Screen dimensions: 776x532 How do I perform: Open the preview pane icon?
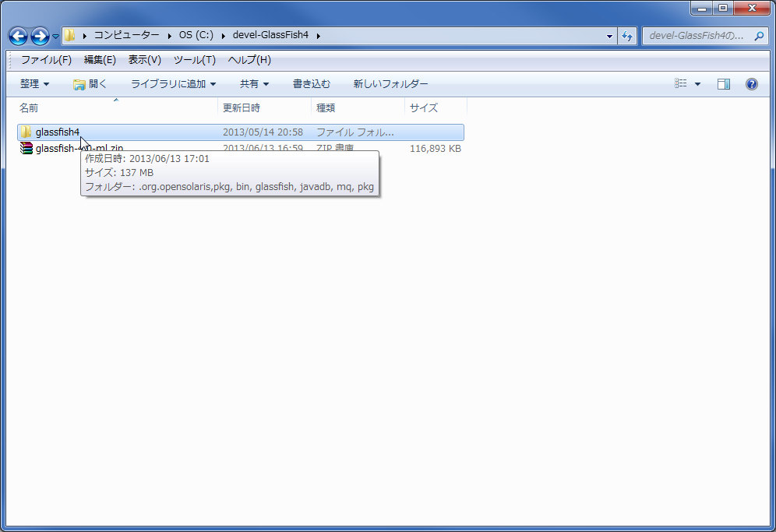coord(724,83)
